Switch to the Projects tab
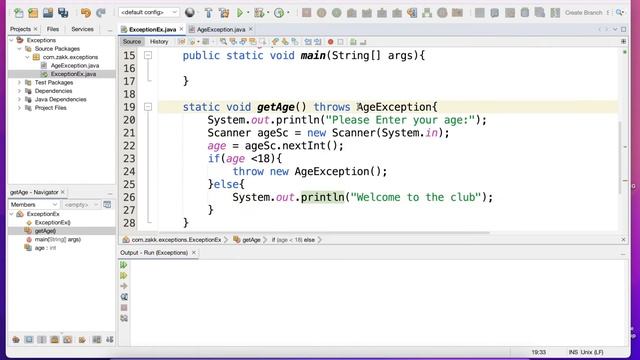 (x=20, y=29)
